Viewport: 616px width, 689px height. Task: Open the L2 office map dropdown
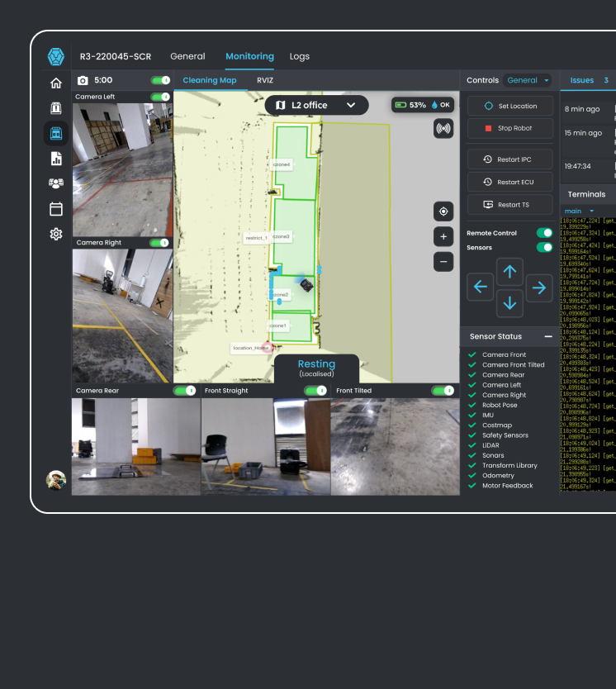click(316, 105)
